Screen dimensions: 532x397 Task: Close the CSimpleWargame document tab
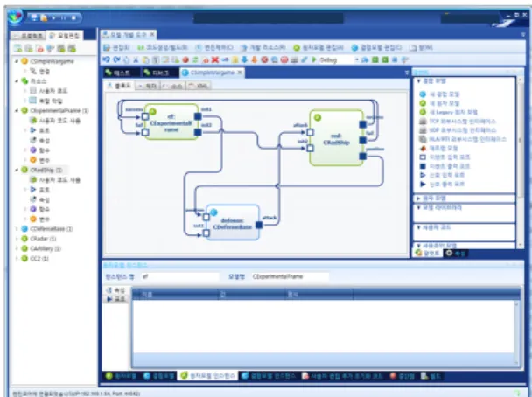[240, 73]
